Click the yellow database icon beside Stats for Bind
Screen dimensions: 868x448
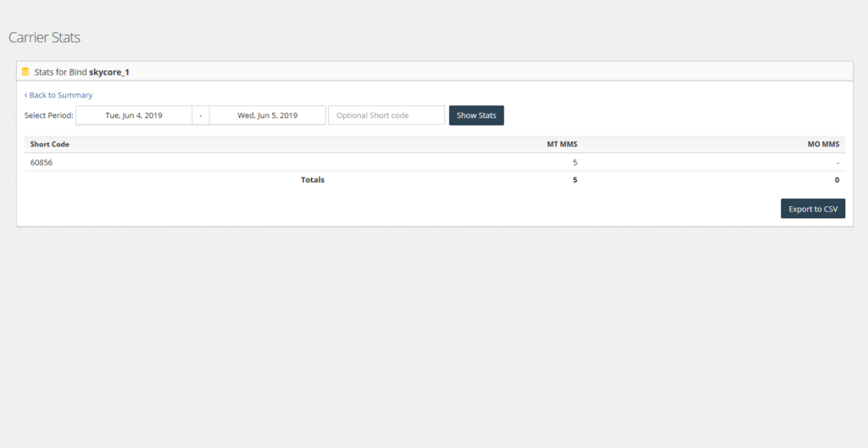tap(25, 72)
